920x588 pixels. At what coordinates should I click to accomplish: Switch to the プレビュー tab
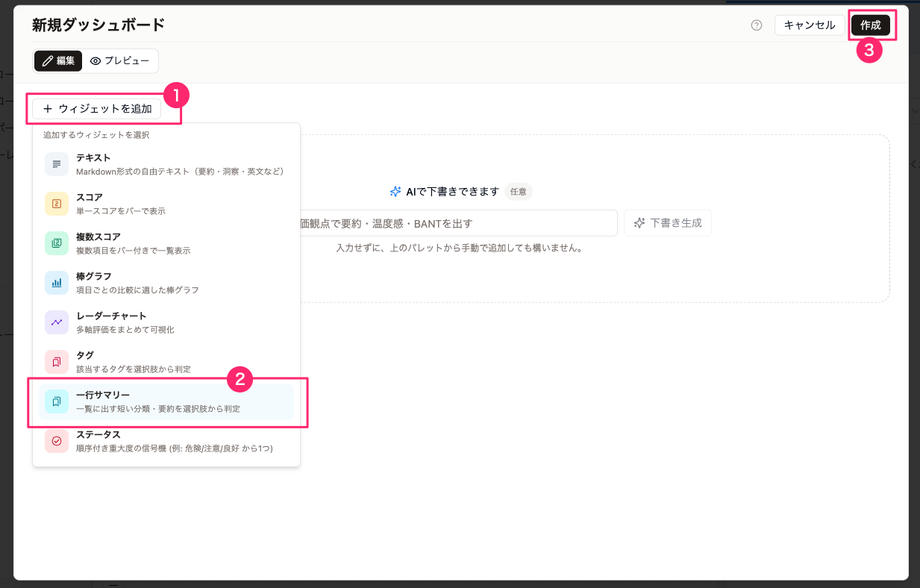coord(119,61)
